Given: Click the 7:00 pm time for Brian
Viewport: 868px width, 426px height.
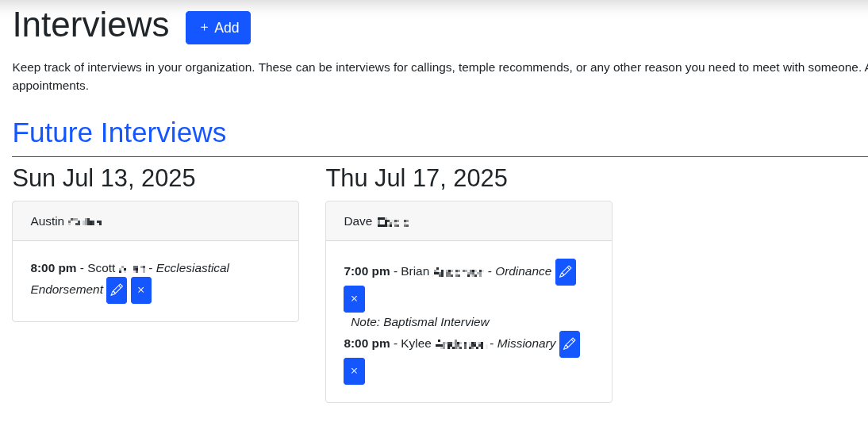Looking at the screenshot, I should (x=367, y=271).
